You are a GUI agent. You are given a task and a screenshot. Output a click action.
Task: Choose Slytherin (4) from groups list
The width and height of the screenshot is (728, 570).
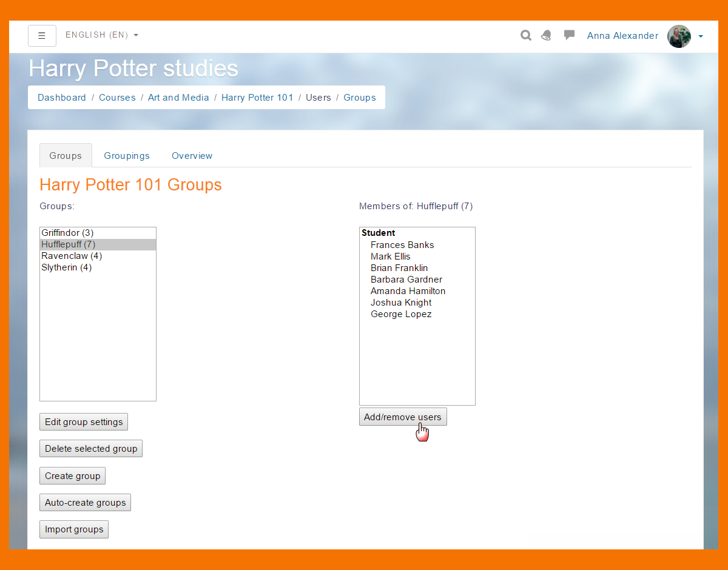click(x=67, y=267)
